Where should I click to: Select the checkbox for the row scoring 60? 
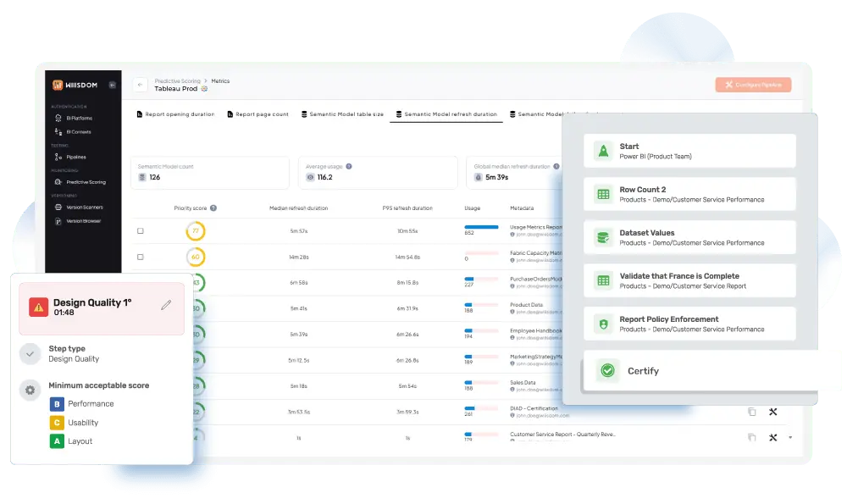(x=141, y=257)
